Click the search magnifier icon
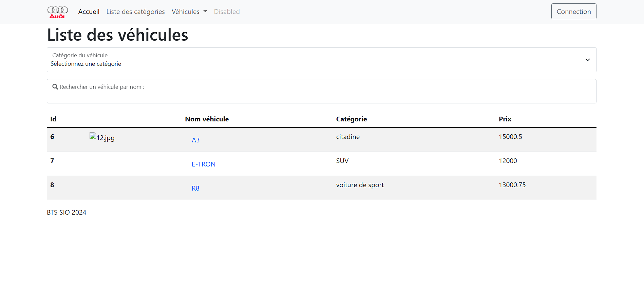Image resolution: width=644 pixels, height=295 pixels. click(55, 87)
